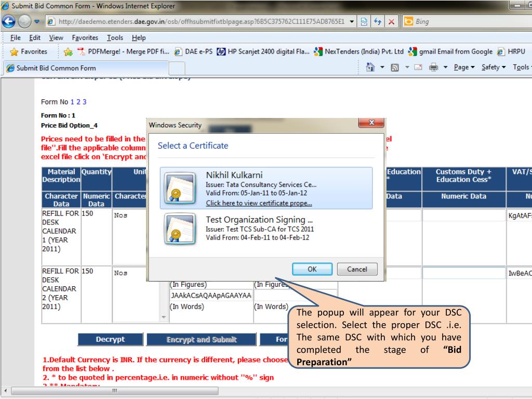Open the File menu

coord(15,37)
